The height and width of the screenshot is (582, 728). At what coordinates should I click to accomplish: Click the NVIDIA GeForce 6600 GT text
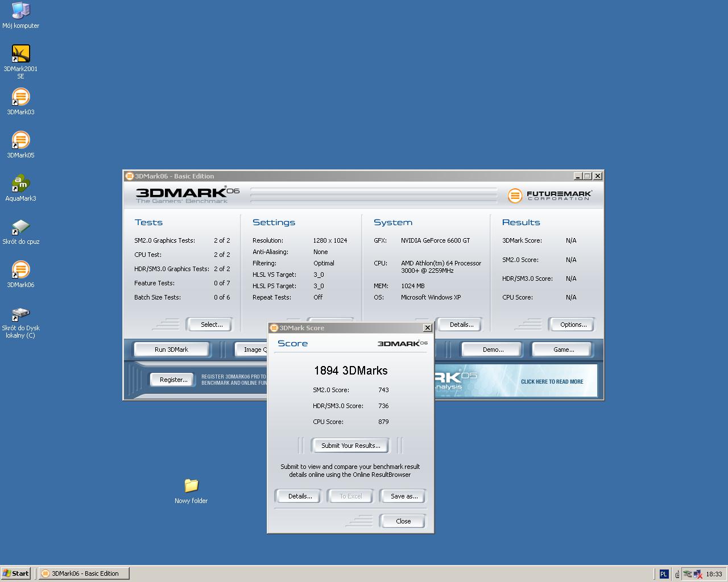coord(435,240)
